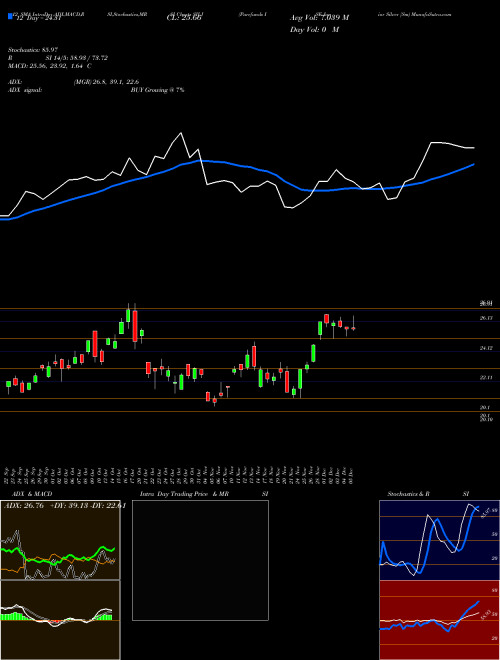Click the 22.11 price axis label
This screenshot has width=500, height=660.
coord(486,378)
